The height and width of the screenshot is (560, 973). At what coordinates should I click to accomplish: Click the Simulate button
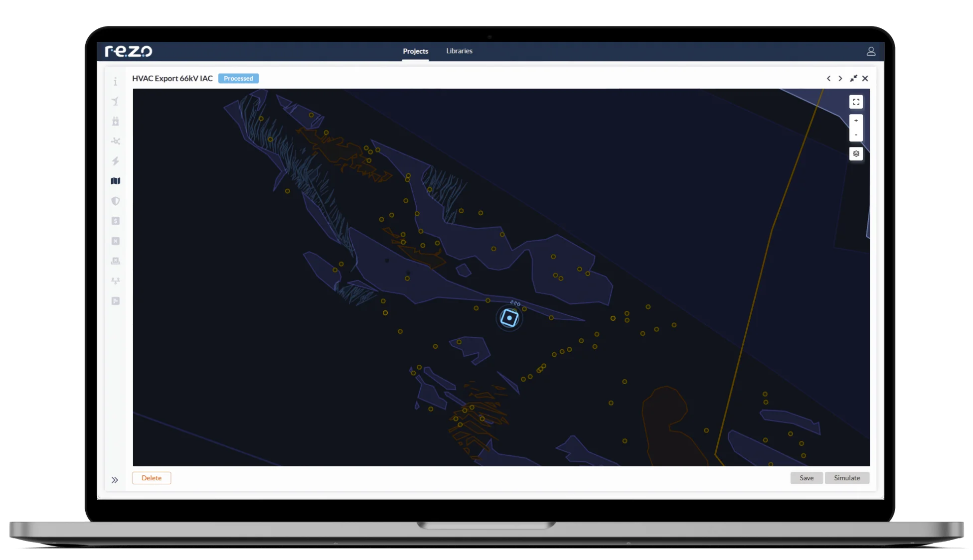[847, 478]
